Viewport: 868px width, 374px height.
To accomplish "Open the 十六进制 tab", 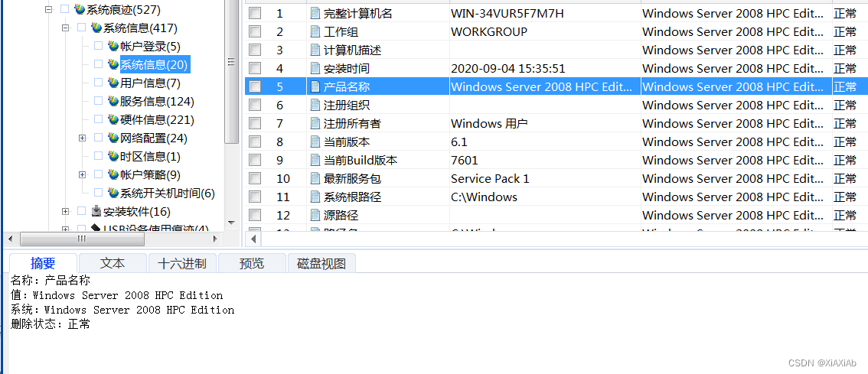I will [x=182, y=263].
